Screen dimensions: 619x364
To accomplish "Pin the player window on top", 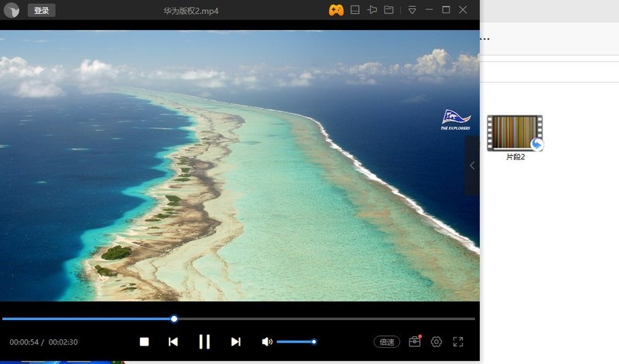I will click(372, 10).
